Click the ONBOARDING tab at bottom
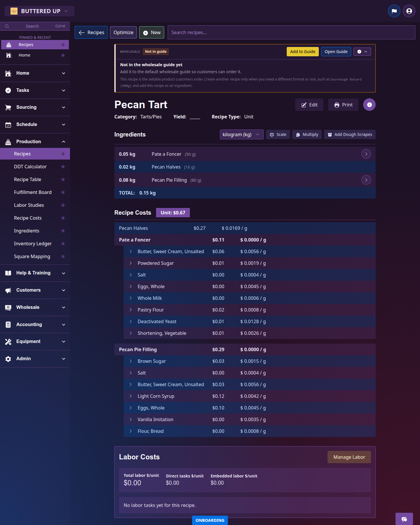 pyautogui.click(x=210, y=520)
